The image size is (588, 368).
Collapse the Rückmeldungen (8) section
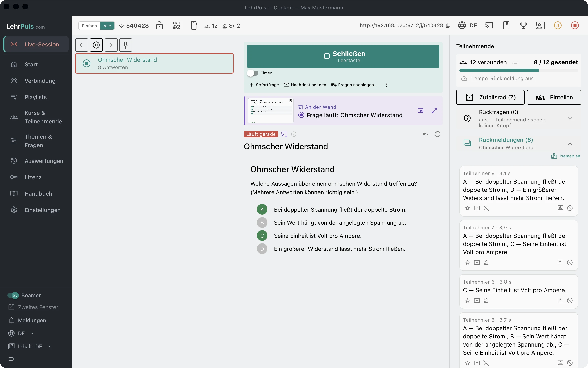click(x=519, y=144)
